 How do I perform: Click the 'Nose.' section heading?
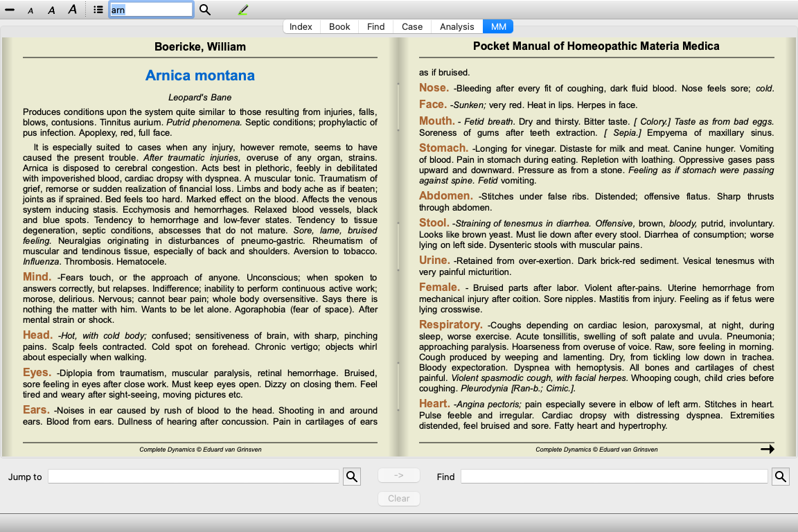(434, 87)
